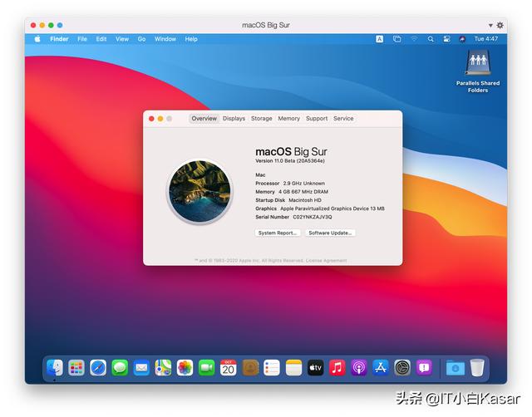Open Photos app in dock
532x417 pixels.
[x=185, y=367]
